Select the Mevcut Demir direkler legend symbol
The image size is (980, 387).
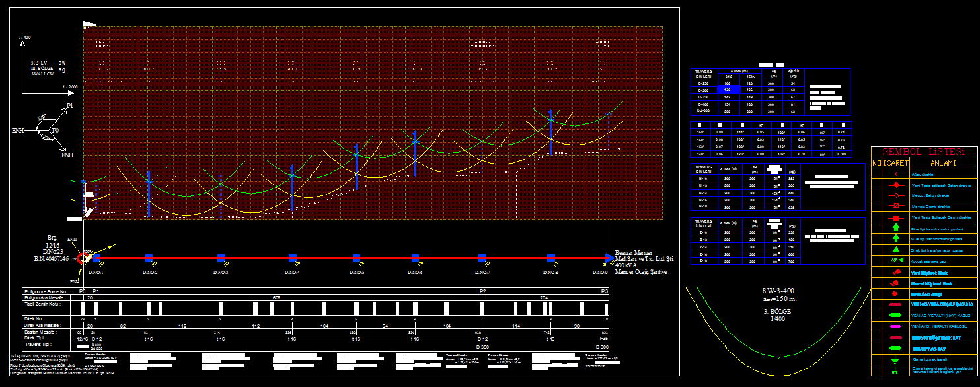tap(891, 207)
